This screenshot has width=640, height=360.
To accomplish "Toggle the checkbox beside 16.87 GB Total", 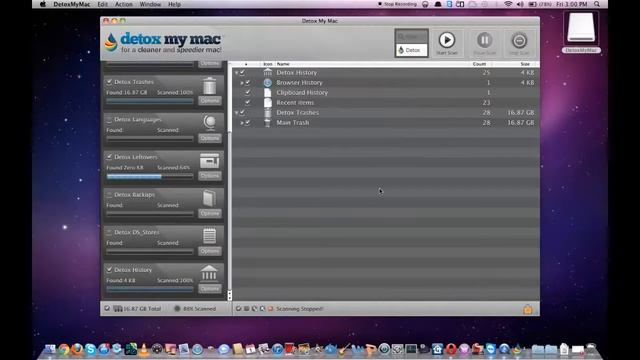I will coord(107,309).
